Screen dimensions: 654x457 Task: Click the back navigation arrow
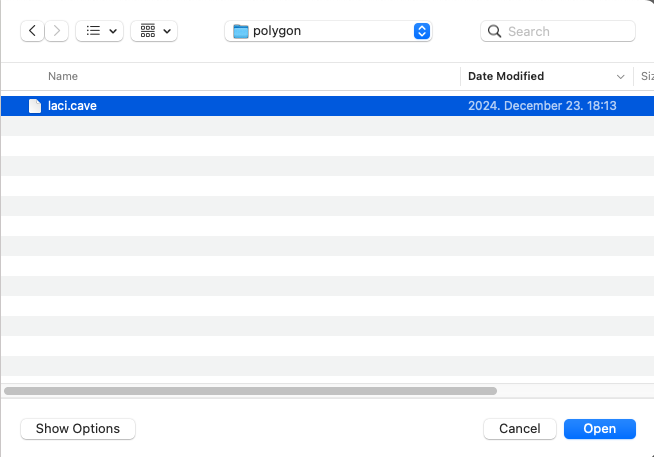point(33,31)
